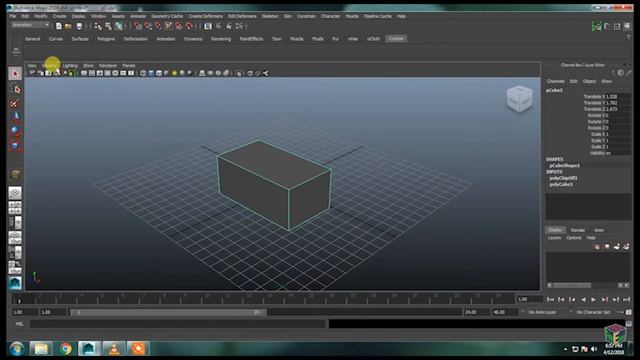This screenshot has width=640, height=360.
Task: Open the Polygons shelf tab
Action: coord(106,39)
